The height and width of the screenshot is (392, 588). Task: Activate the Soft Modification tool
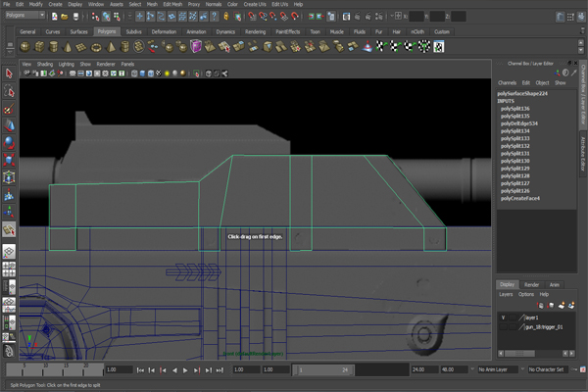9,195
